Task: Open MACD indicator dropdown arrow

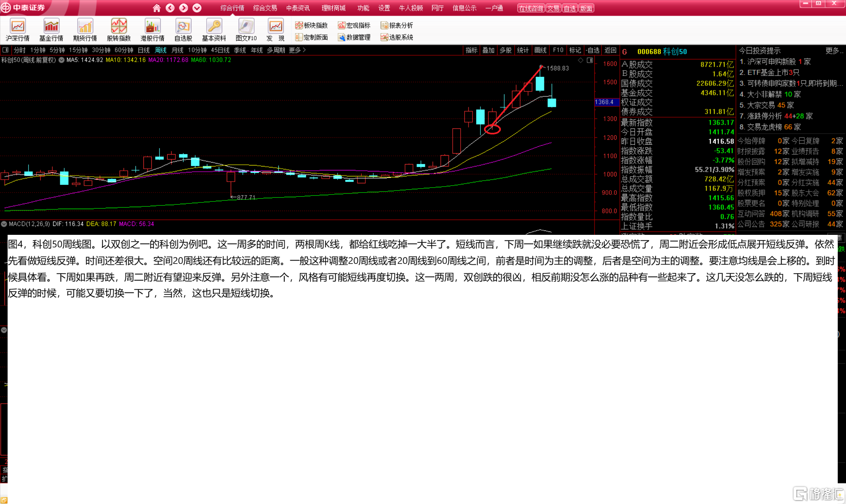Action: click(x=4, y=224)
